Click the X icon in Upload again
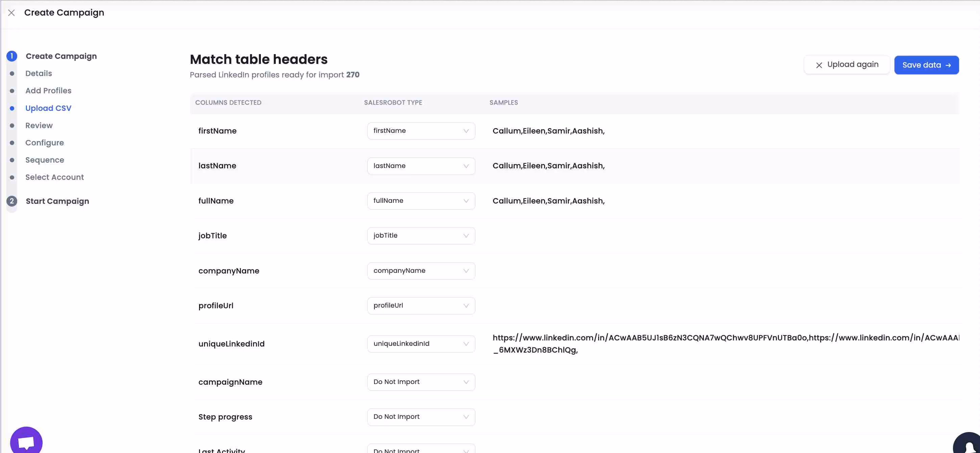Viewport: 980px width, 453px height. point(819,65)
